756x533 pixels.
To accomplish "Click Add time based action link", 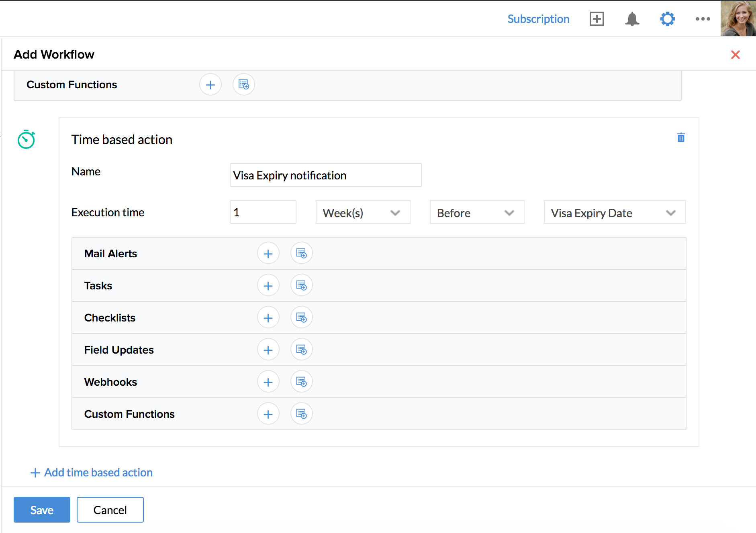I will 92,472.
